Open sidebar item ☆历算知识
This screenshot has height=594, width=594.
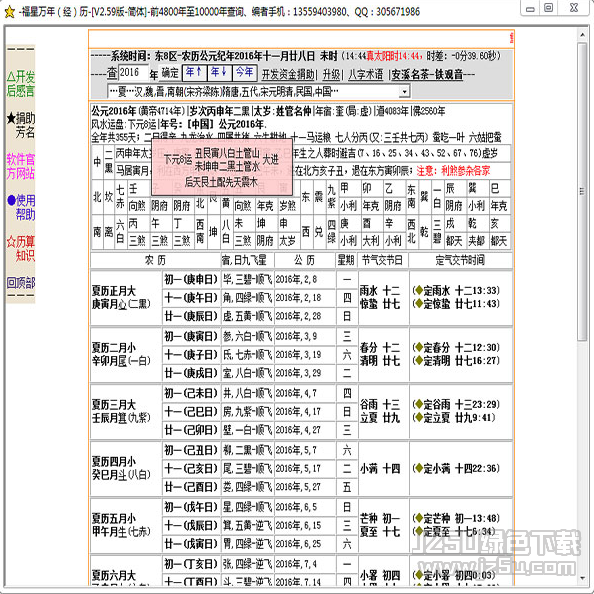pos(21,249)
